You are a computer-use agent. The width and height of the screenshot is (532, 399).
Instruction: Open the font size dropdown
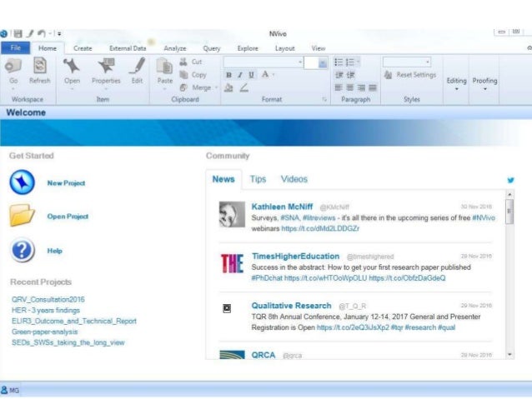tap(323, 62)
